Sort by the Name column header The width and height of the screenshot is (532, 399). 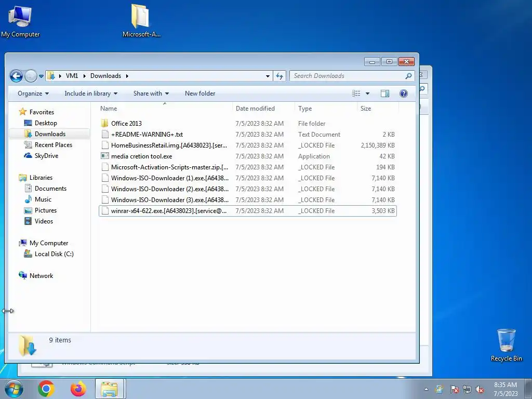click(x=109, y=109)
